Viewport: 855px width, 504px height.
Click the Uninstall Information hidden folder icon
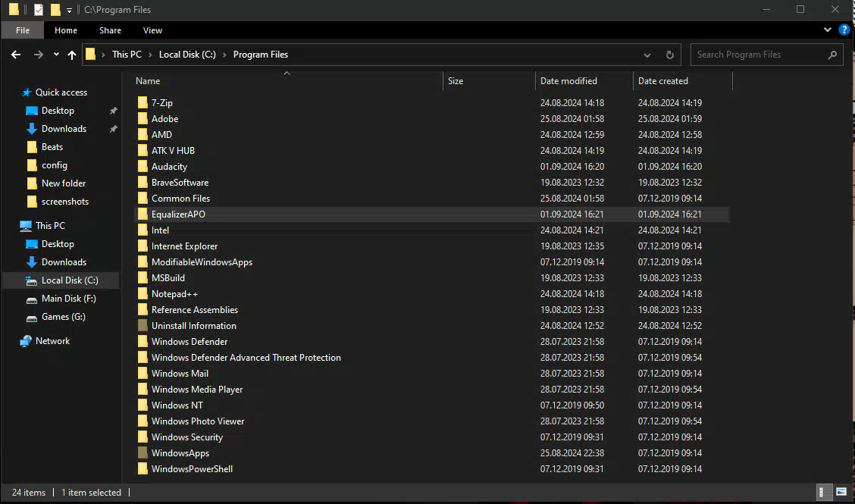[142, 326]
